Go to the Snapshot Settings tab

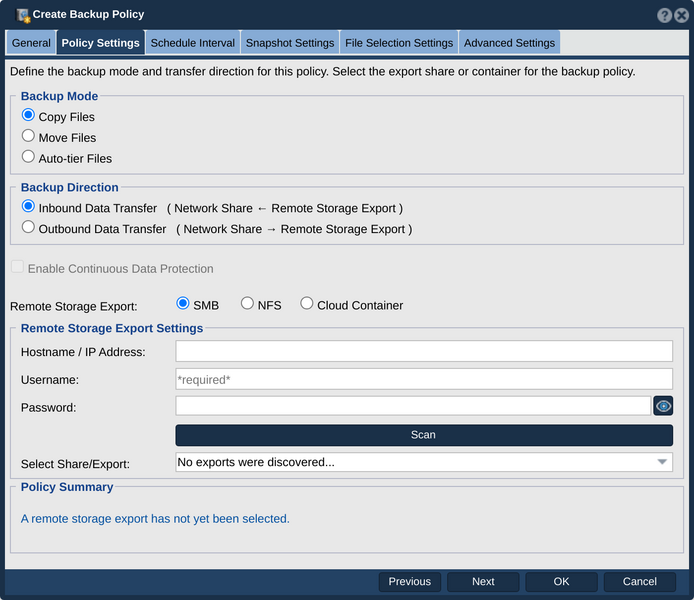coord(290,43)
